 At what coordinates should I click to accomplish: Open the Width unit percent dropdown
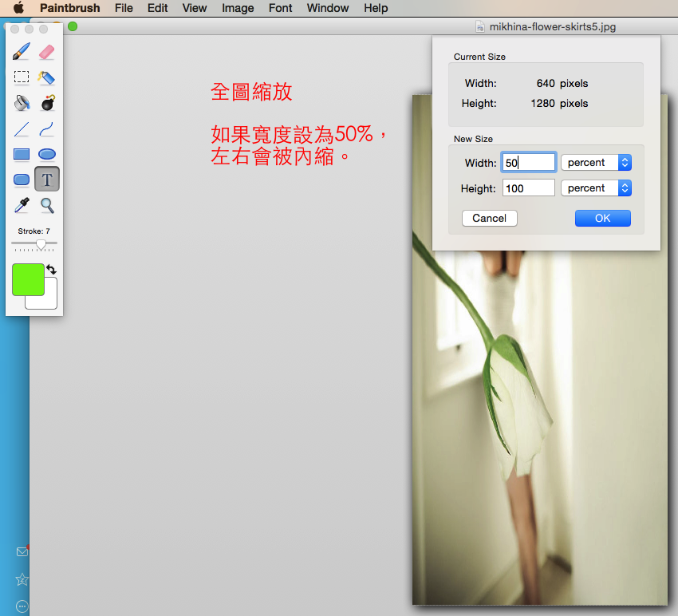(x=597, y=163)
